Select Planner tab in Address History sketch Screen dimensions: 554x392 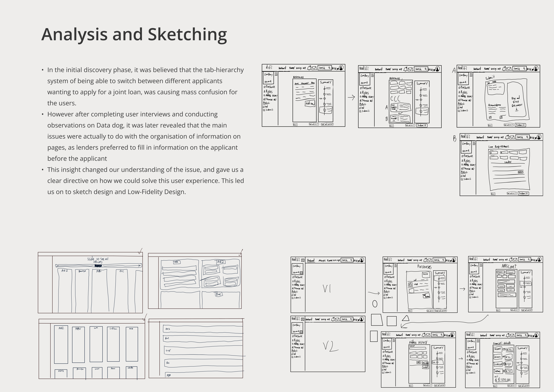(408, 335)
